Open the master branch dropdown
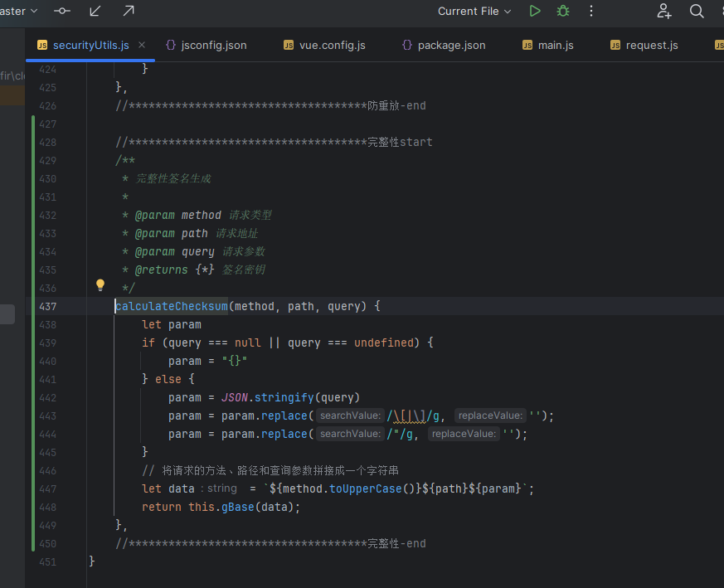This screenshot has width=724, height=588. [18, 11]
